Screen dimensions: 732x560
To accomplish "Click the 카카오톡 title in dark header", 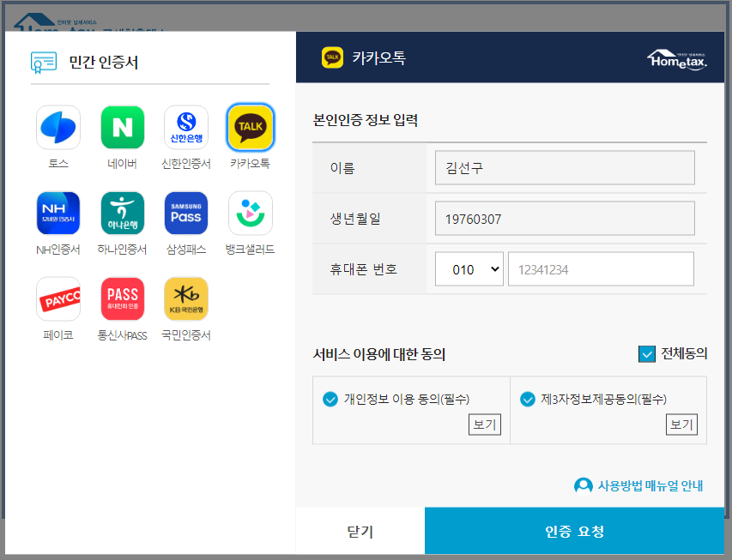I will [378, 57].
